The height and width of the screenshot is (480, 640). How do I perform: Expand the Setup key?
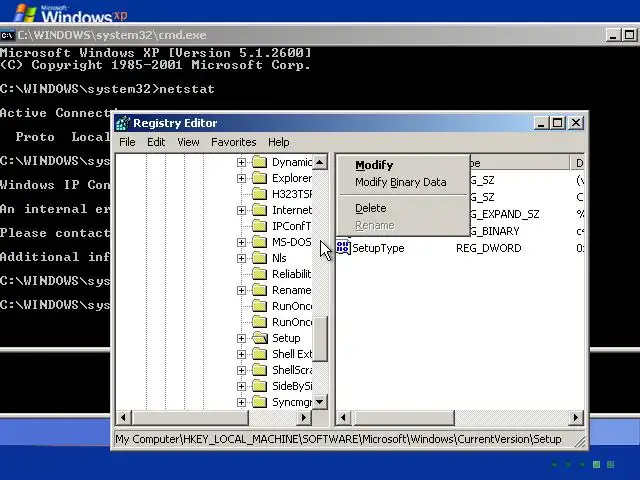click(241, 338)
